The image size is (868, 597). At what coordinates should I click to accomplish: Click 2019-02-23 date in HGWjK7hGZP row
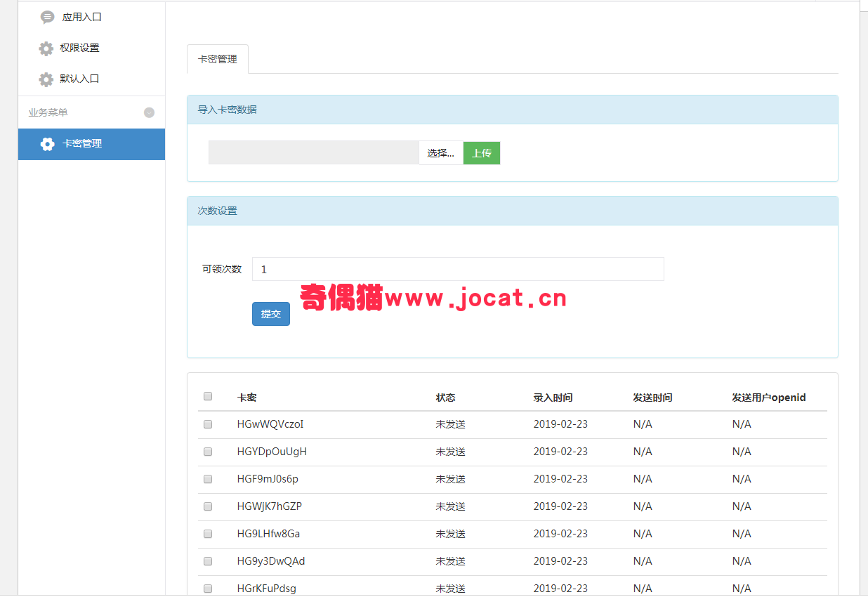[560, 506]
